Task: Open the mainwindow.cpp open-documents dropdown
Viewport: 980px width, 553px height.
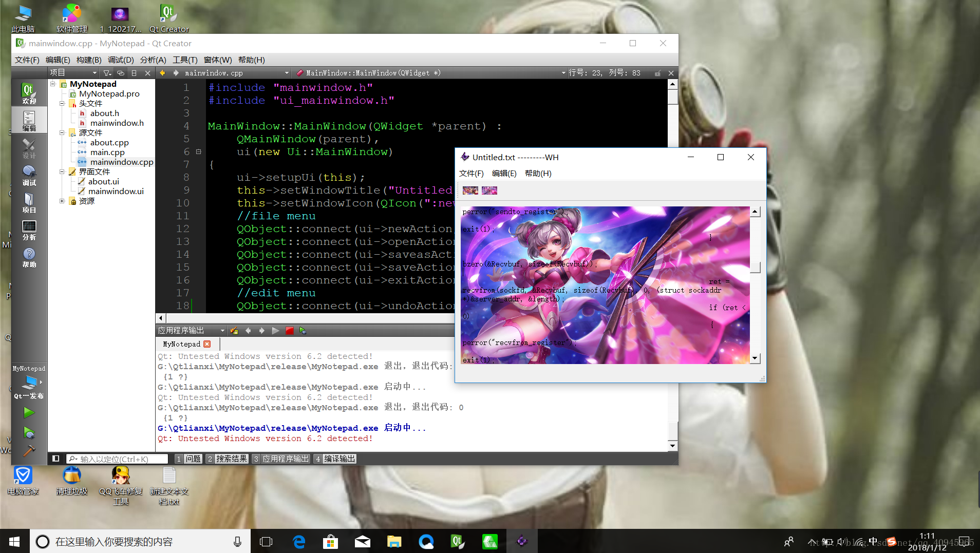Action: [x=237, y=73]
